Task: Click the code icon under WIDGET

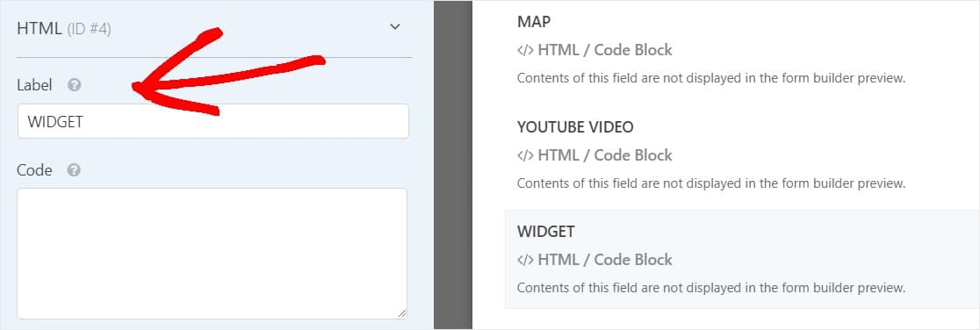Action: click(525, 260)
